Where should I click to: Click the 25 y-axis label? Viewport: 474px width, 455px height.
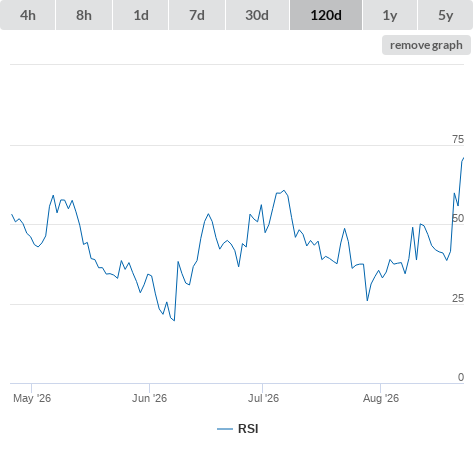(x=458, y=298)
